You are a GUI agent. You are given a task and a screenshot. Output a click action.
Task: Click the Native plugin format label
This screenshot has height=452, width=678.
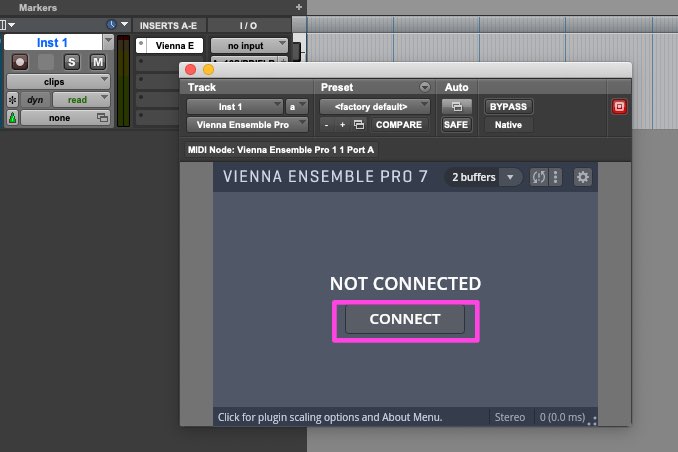pyautogui.click(x=508, y=125)
